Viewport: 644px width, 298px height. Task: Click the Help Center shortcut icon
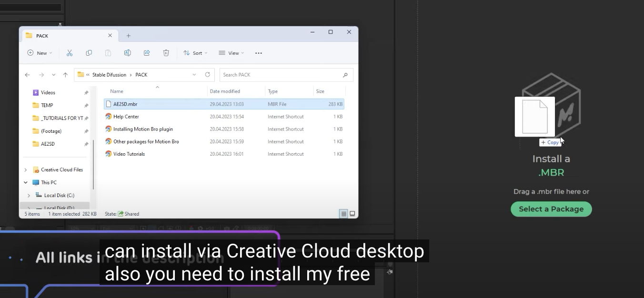pos(109,116)
